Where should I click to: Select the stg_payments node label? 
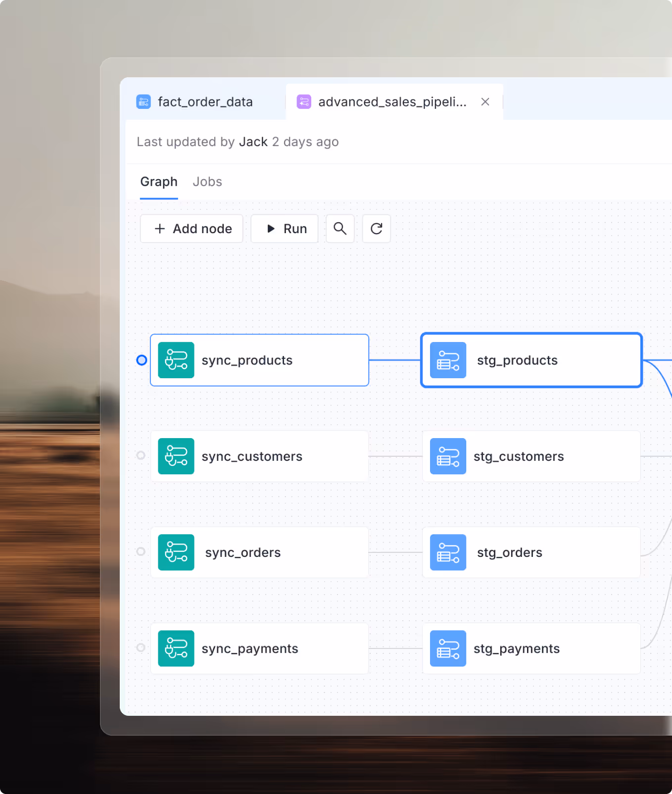pyautogui.click(x=517, y=648)
